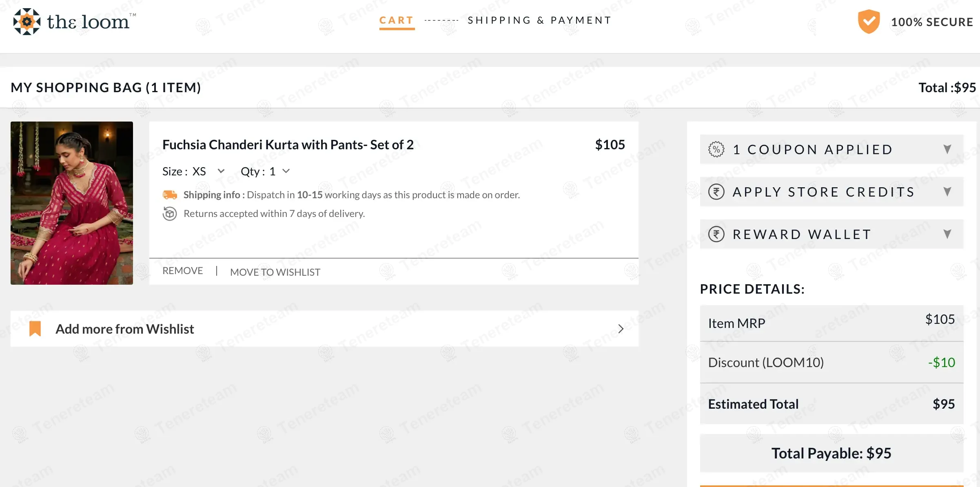Viewport: 980px width, 487px height.
Task: Remove the kurta from the bag
Action: pos(182,271)
